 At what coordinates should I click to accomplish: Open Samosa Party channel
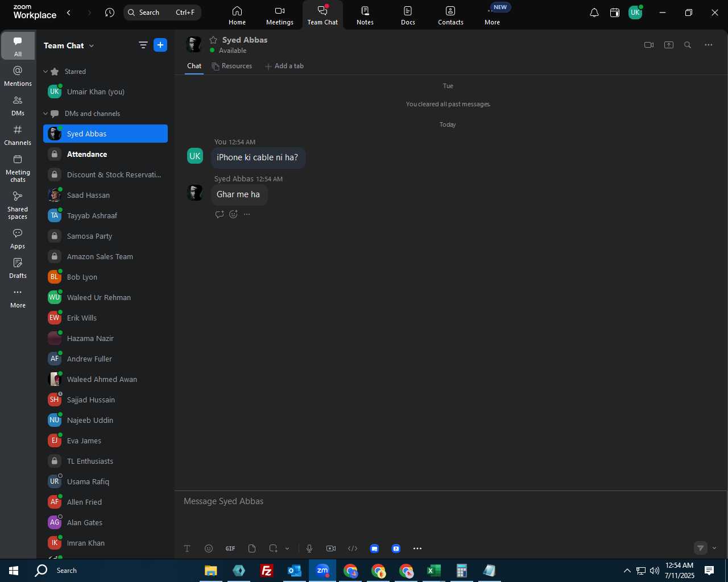pos(105,236)
